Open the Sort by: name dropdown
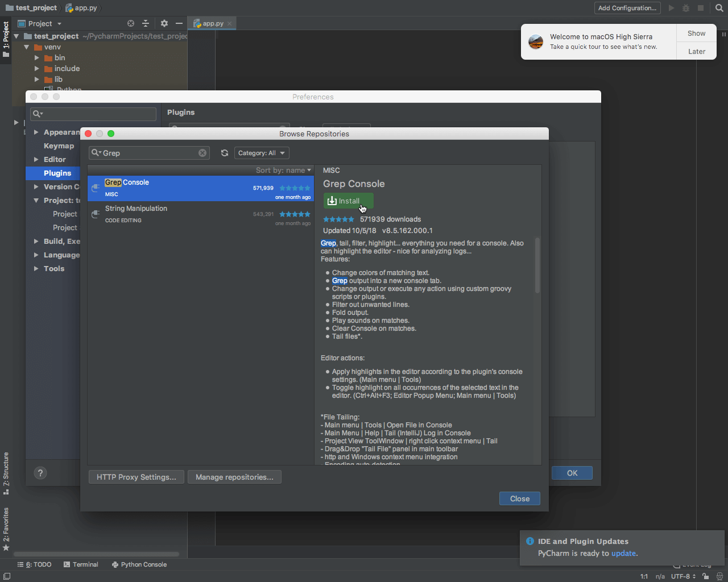The width and height of the screenshot is (728, 582). click(x=283, y=171)
